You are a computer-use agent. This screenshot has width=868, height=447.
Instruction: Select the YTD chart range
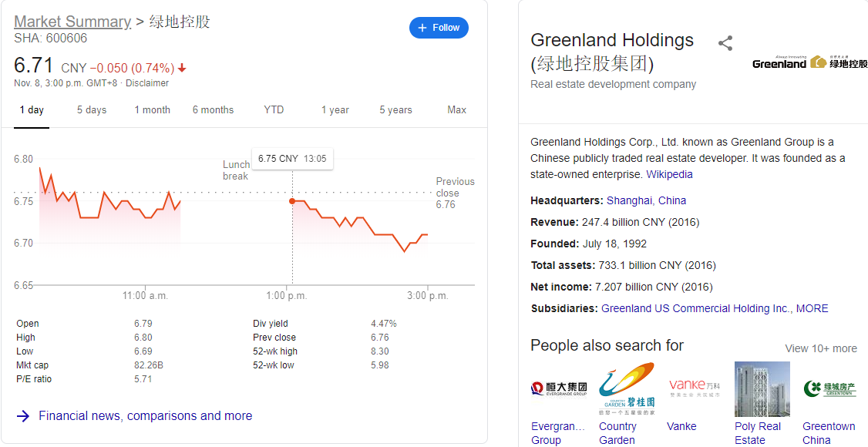(x=274, y=110)
